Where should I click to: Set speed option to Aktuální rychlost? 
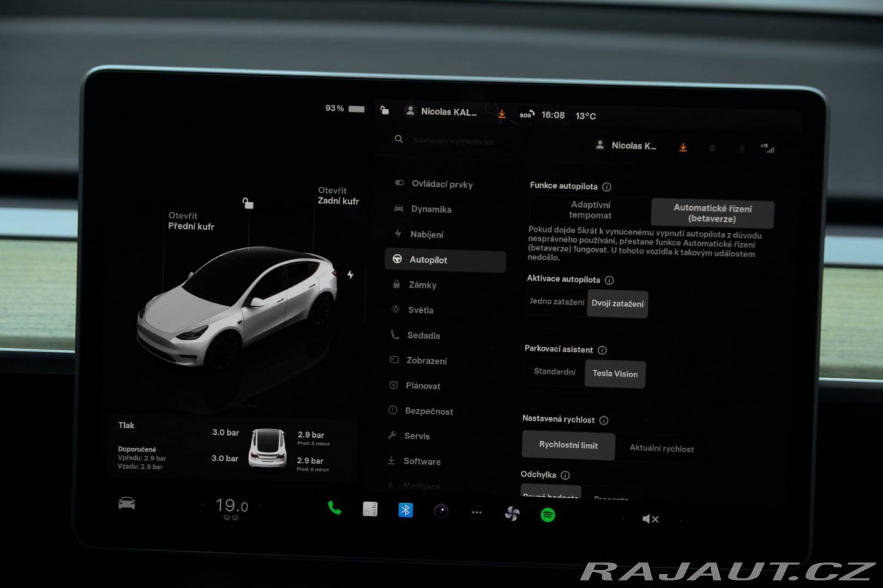(x=661, y=449)
